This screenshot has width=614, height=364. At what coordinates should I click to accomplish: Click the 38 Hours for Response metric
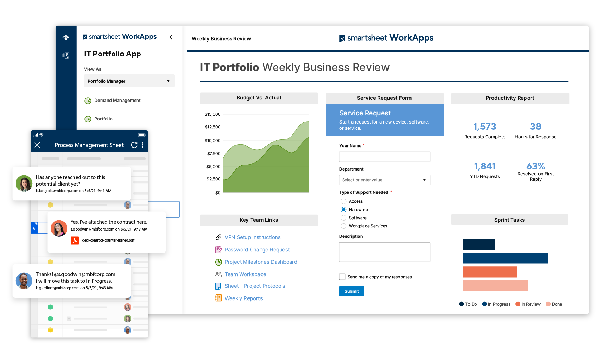coord(535,131)
